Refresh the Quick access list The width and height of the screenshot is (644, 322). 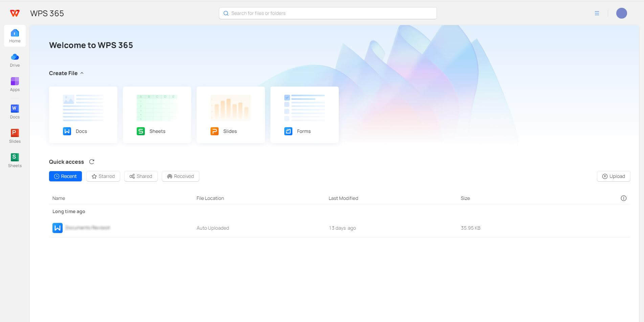click(91, 162)
